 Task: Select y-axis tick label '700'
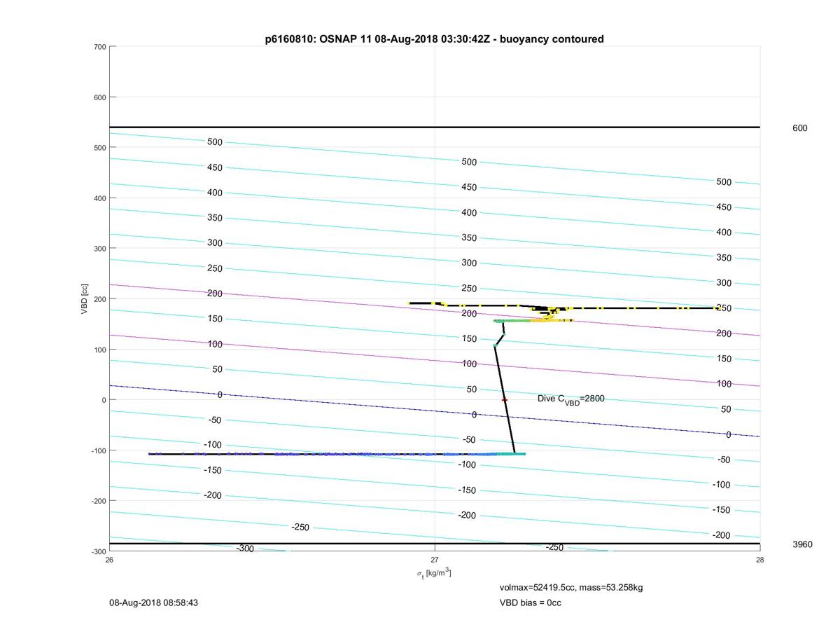click(x=99, y=47)
